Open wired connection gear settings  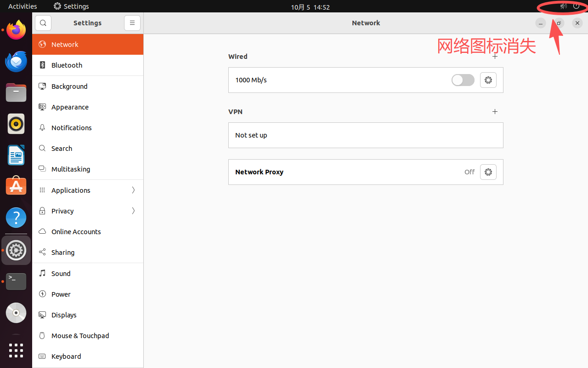pyautogui.click(x=488, y=80)
